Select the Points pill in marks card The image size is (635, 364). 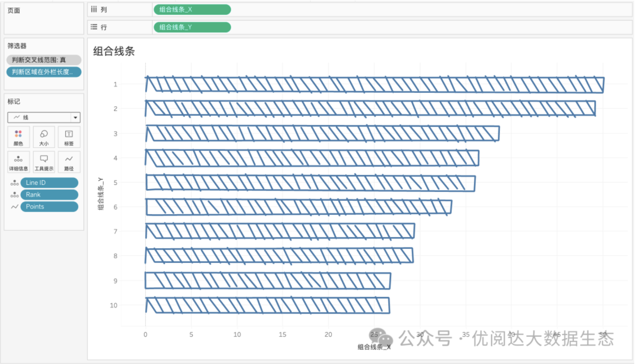[49, 207]
